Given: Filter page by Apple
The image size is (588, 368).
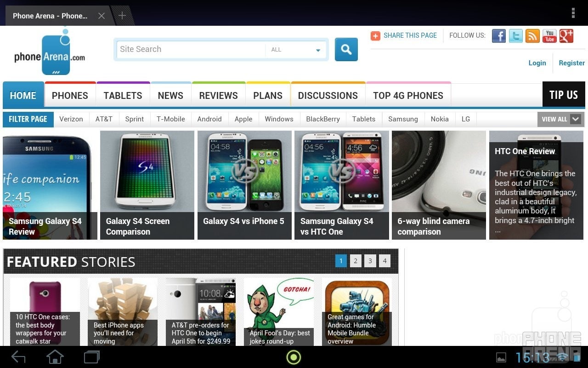Looking at the screenshot, I should tap(243, 119).
